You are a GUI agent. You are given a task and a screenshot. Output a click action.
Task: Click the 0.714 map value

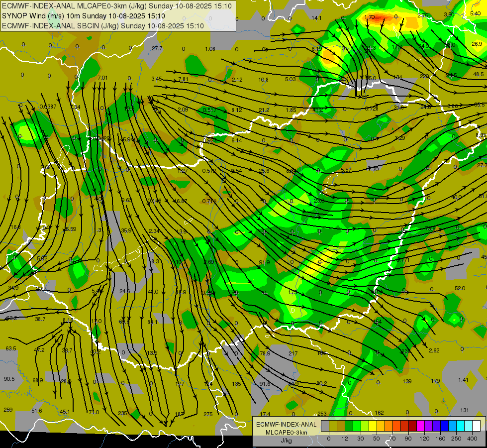click(x=209, y=201)
